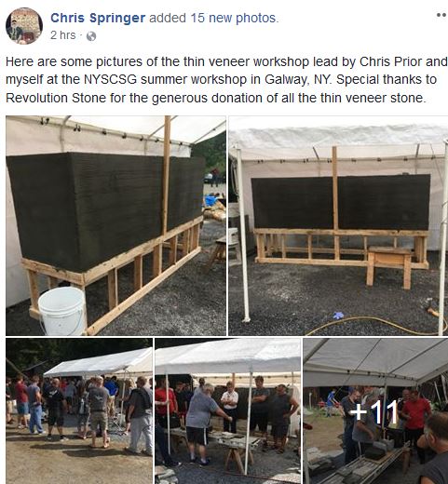
Task: Click the wooden stool in the second photo
Action: (389, 267)
